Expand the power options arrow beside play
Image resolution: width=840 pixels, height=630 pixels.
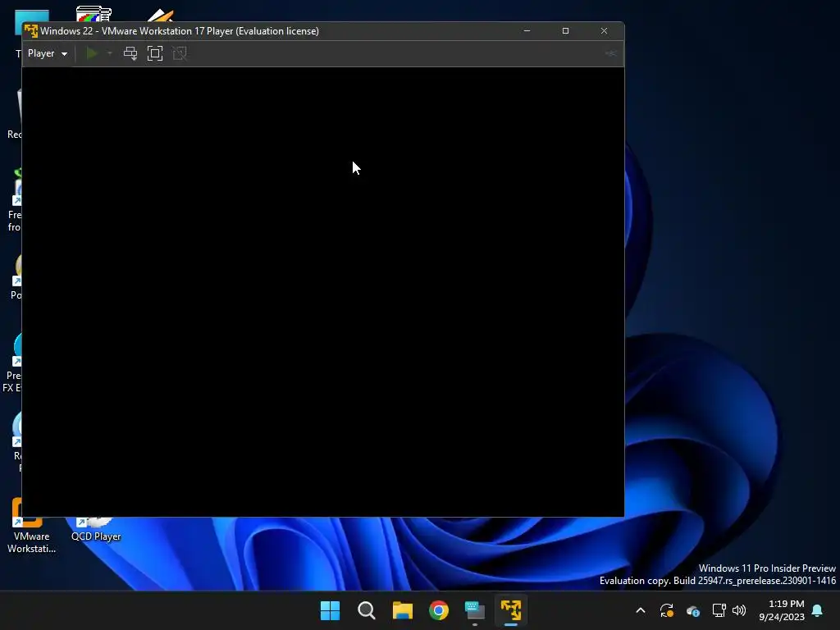click(110, 53)
